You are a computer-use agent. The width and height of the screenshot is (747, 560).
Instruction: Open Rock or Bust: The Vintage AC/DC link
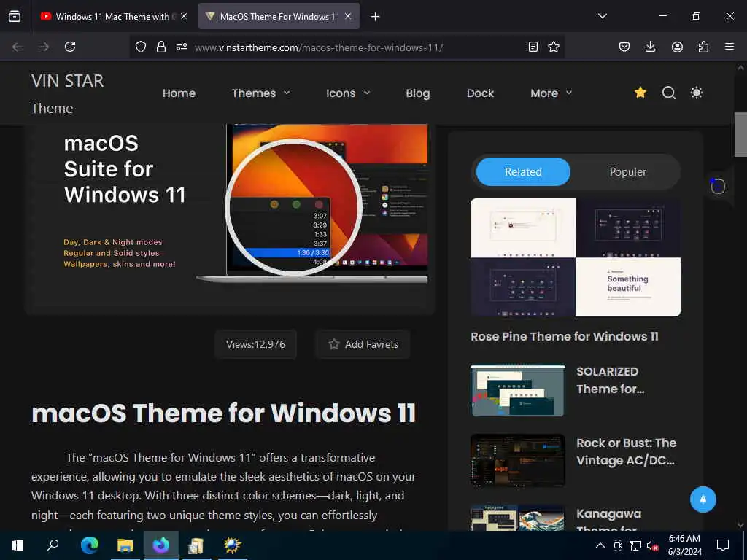(626, 452)
